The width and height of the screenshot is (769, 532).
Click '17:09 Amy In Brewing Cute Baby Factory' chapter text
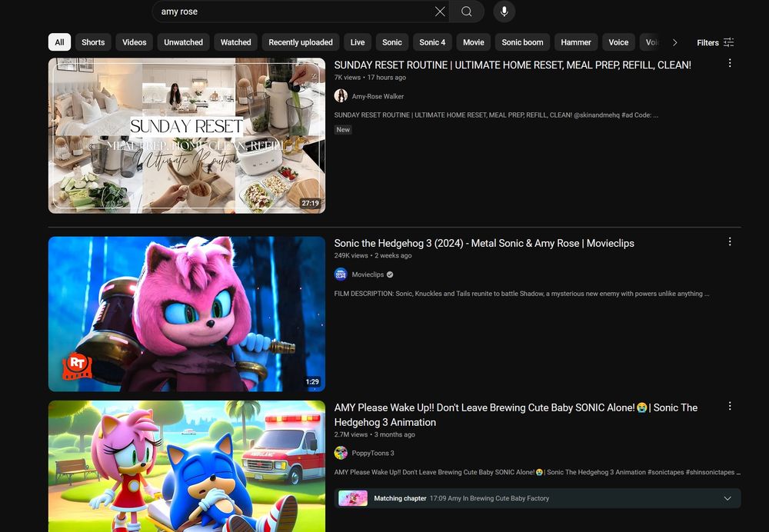click(x=489, y=498)
